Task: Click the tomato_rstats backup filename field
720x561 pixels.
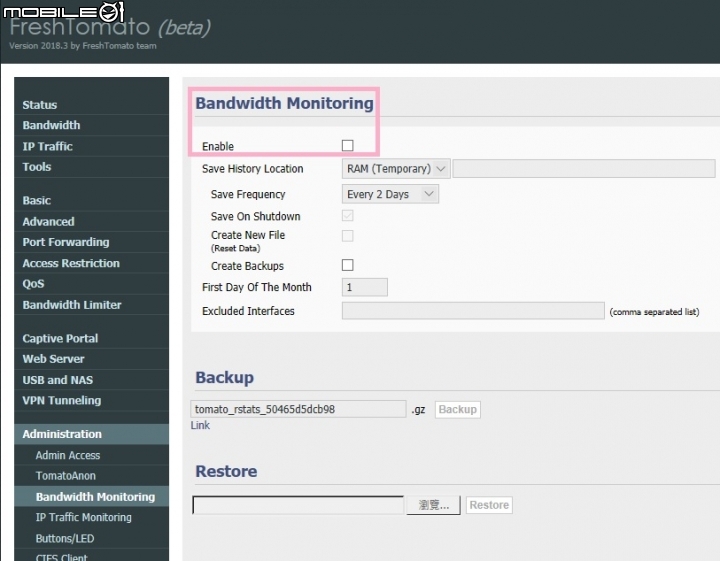Action: pyautogui.click(x=298, y=409)
